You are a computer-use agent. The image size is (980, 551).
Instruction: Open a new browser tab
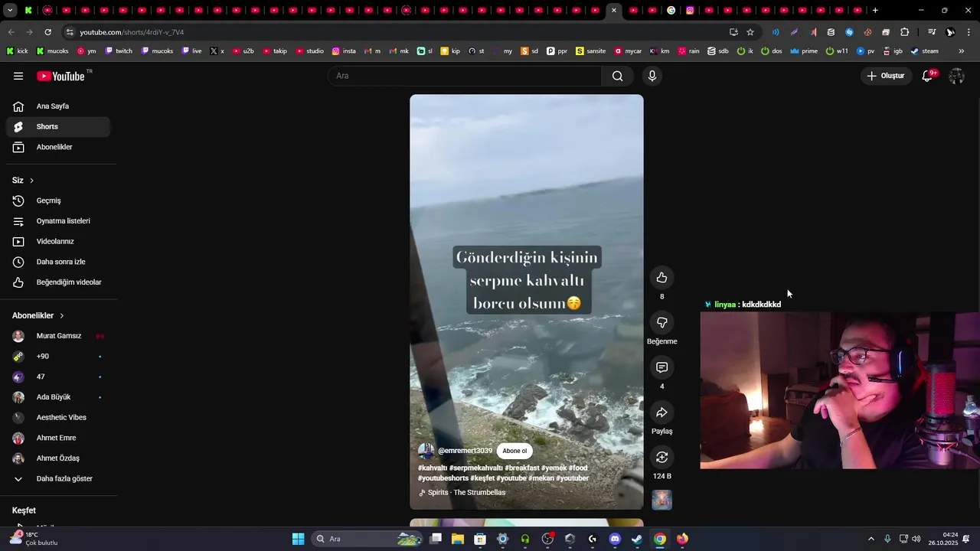click(875, 11)
